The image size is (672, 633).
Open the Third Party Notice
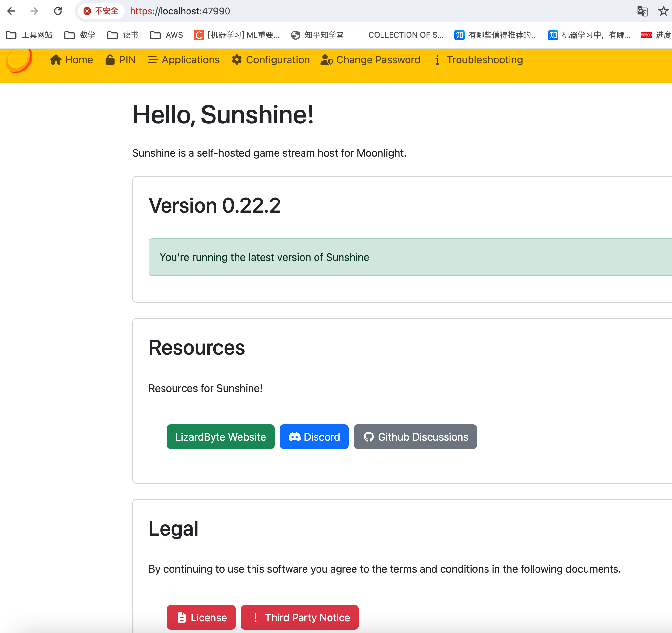(x=300, y=617)
